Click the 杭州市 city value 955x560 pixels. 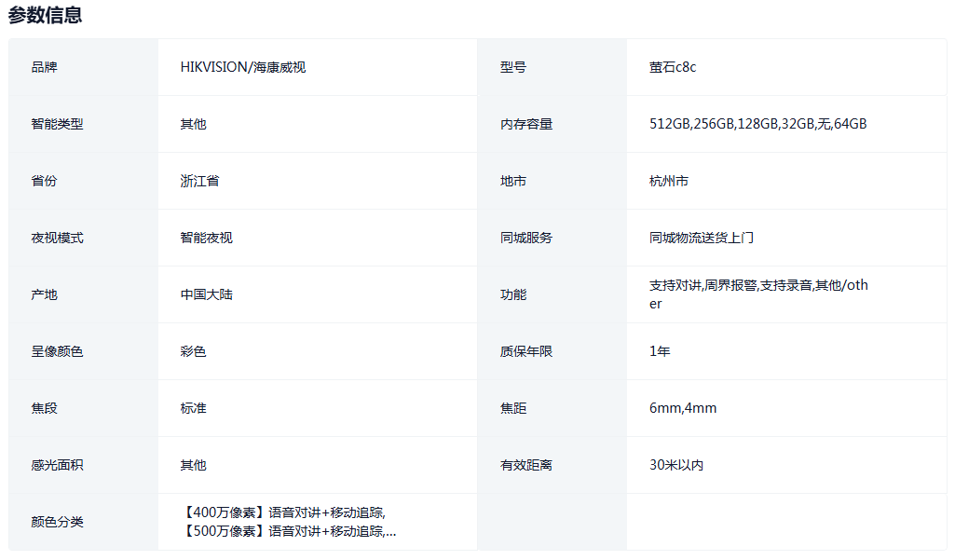point(669,181)
